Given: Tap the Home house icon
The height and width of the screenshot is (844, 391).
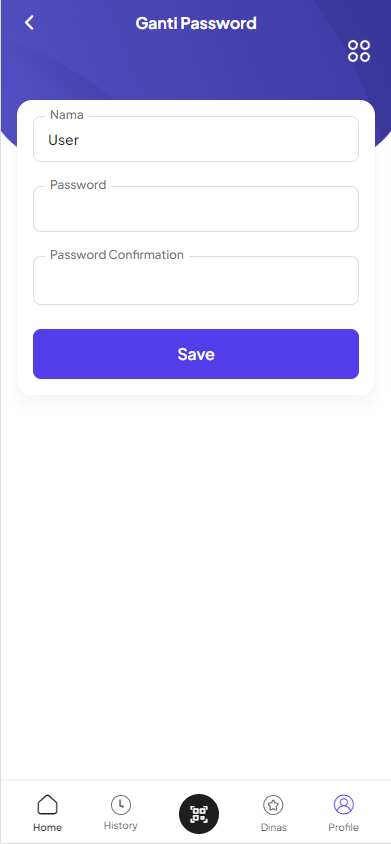Looking at the screenshot, I should (x=47, y=805).
